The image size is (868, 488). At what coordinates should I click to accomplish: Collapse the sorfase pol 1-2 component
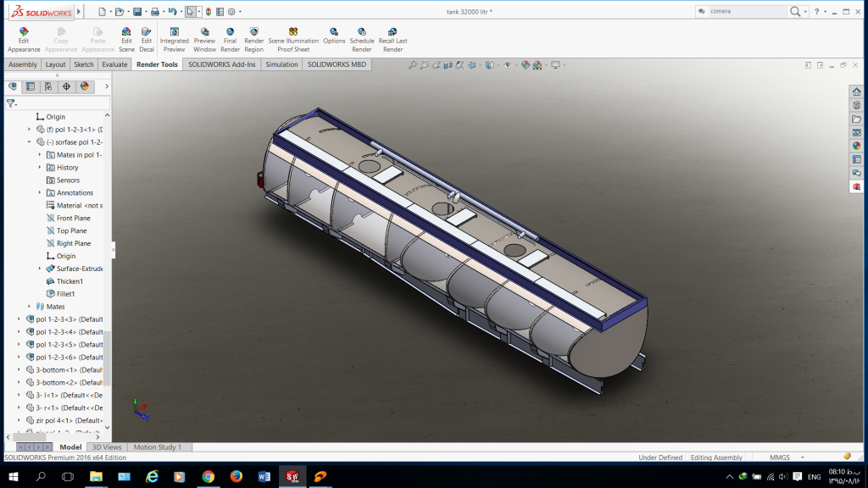[30, 142]
